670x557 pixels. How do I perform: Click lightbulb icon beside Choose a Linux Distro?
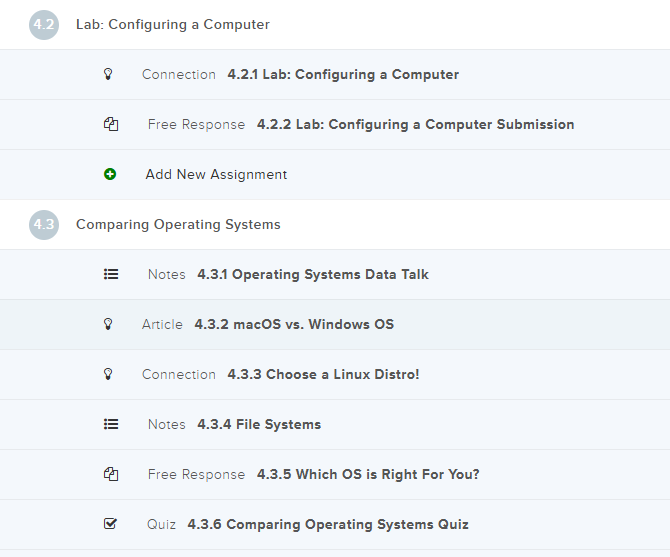[x=109, y=374]
